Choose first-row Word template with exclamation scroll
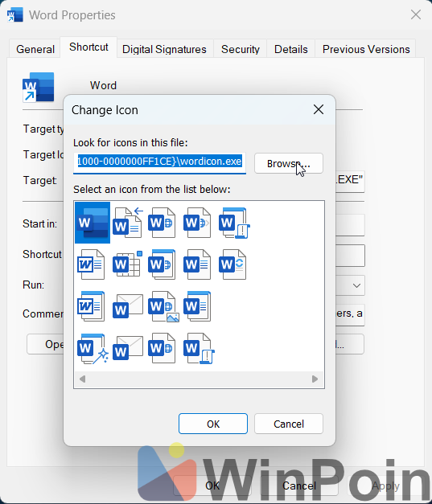This screenshot has width=432, height=504. pos(234,223)
